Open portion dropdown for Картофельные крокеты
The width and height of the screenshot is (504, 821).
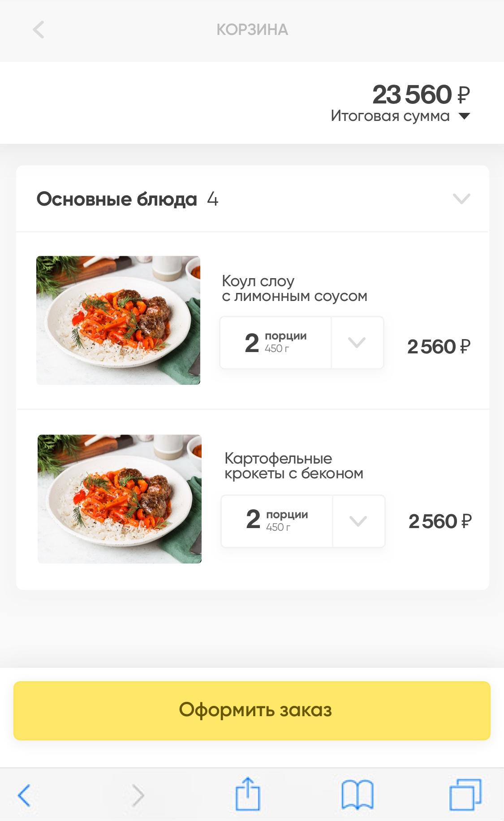point(358,521)
